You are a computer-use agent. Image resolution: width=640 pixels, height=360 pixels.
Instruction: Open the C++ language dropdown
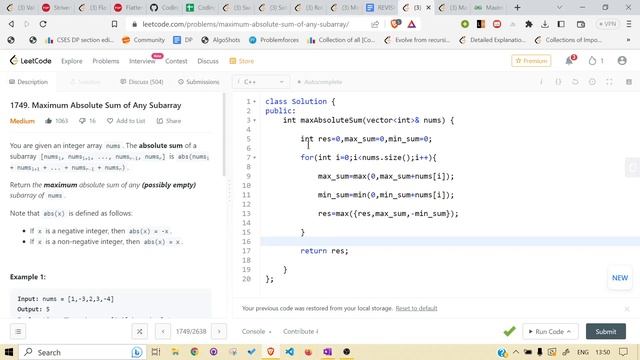click(x=261, y=82)
